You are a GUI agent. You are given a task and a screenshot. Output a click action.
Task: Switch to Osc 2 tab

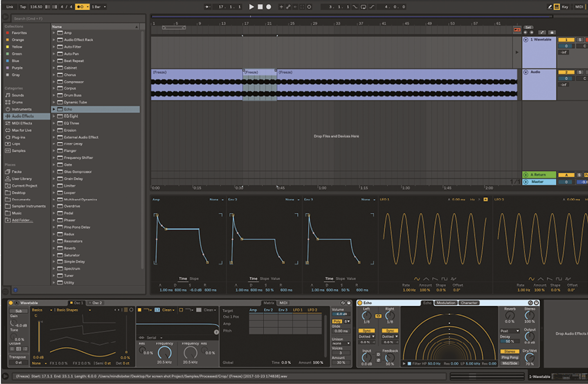[96, 303]
